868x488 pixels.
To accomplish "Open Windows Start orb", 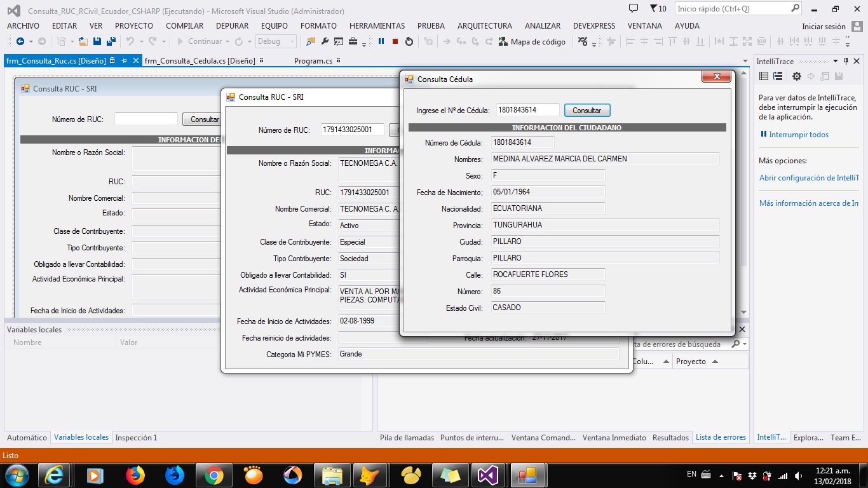I will coord(17,475).
